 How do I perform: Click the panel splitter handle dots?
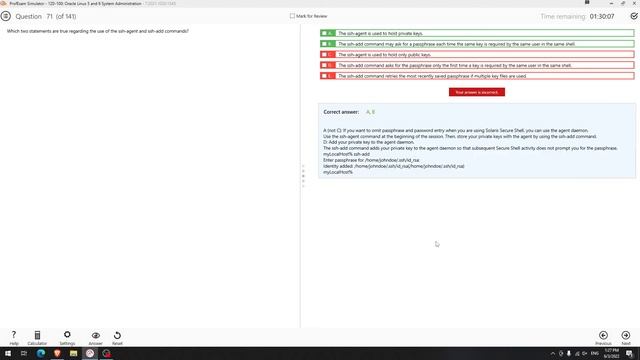[x=303, y=176]
